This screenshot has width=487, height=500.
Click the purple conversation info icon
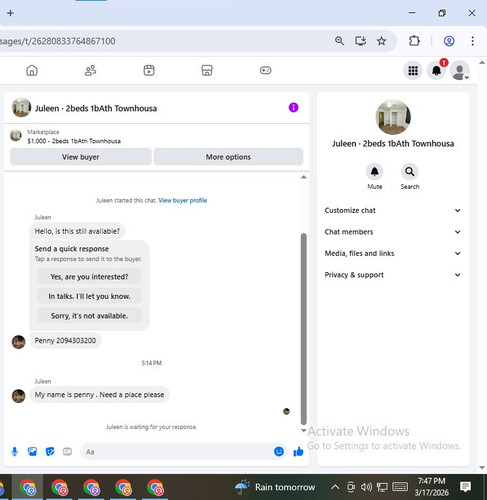[293, 108]
